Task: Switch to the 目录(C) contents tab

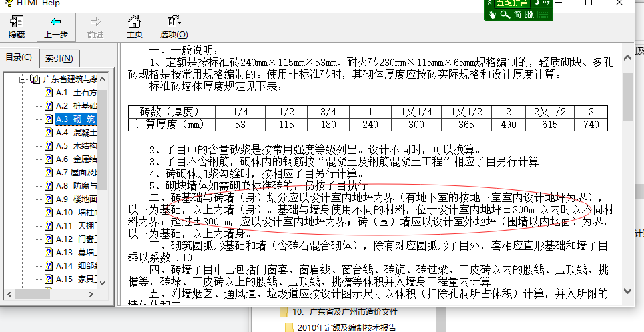Action: [x=19, y=57]
